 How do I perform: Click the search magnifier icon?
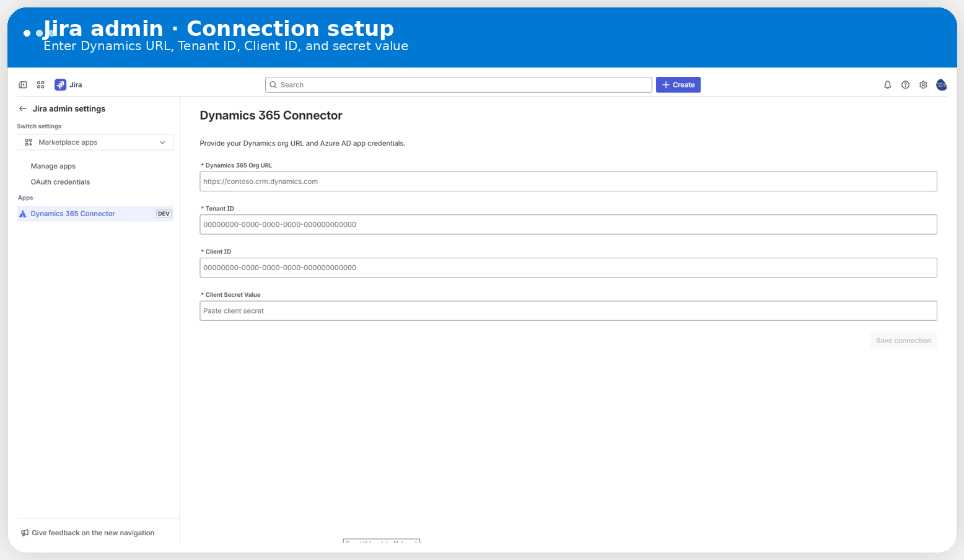click(273, 84)
